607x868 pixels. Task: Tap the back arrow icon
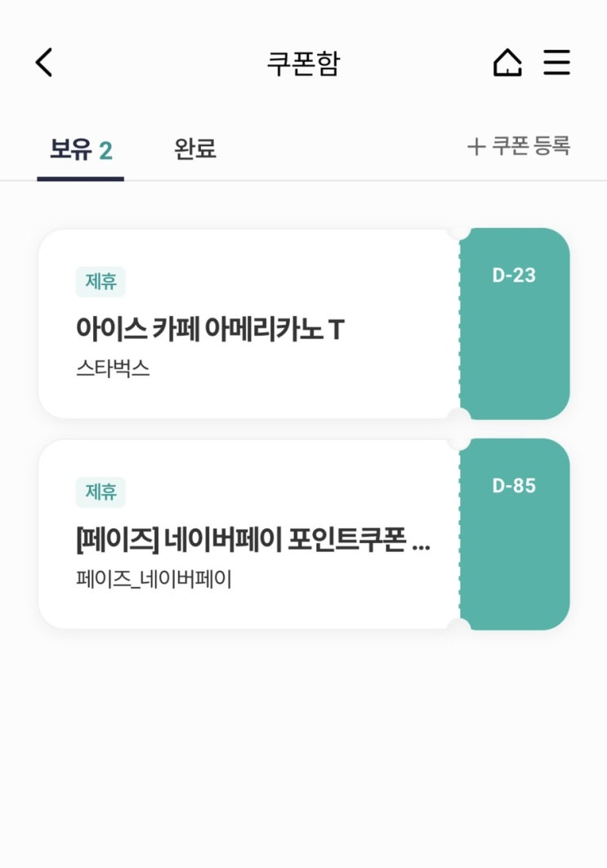click(44, 63)
